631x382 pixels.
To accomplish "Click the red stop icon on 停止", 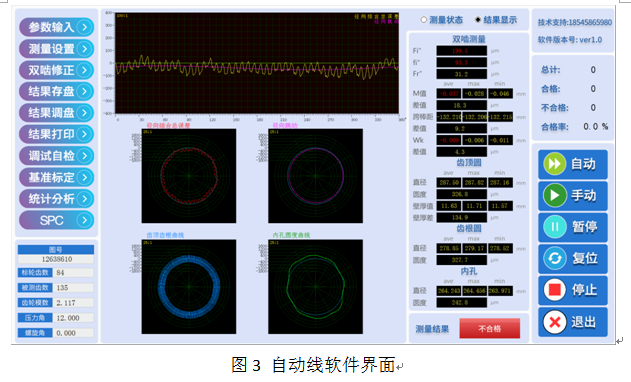I will (x=554, y=290).
